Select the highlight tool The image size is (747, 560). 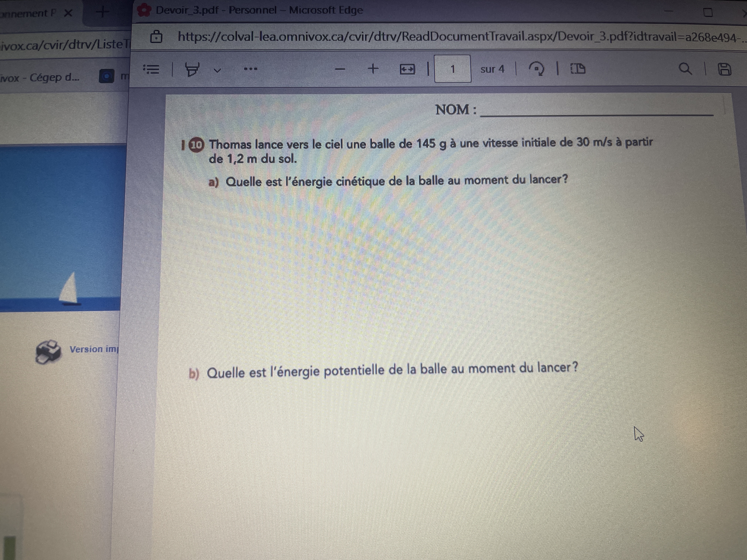tap(192, 69)
